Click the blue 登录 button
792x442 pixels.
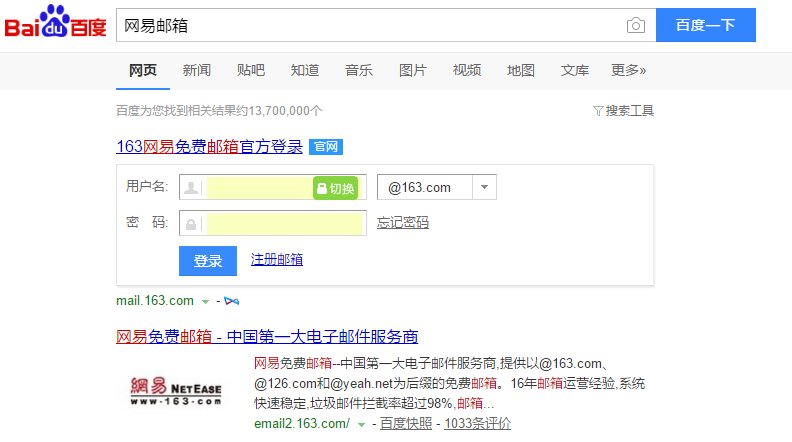[x=208, y=261]
